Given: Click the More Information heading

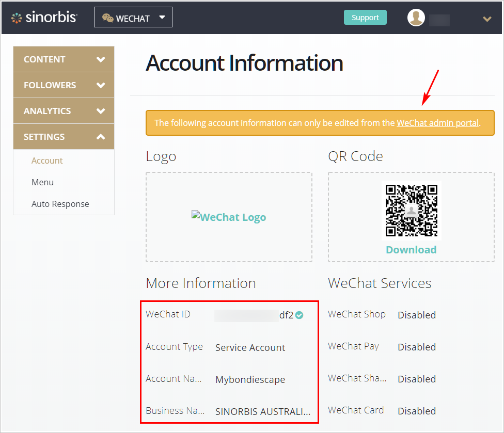Looking at the screenshot, I should point(201,283).
